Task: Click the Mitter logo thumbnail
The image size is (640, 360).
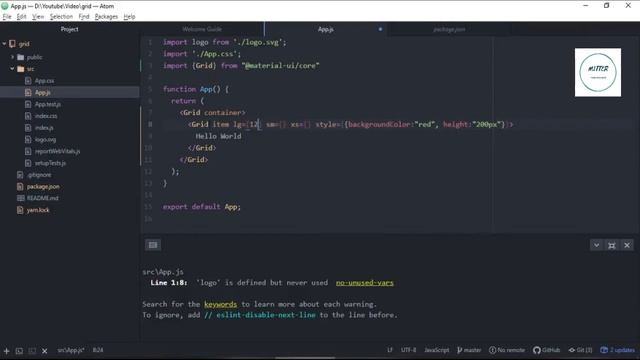Action: coord(598,72)
